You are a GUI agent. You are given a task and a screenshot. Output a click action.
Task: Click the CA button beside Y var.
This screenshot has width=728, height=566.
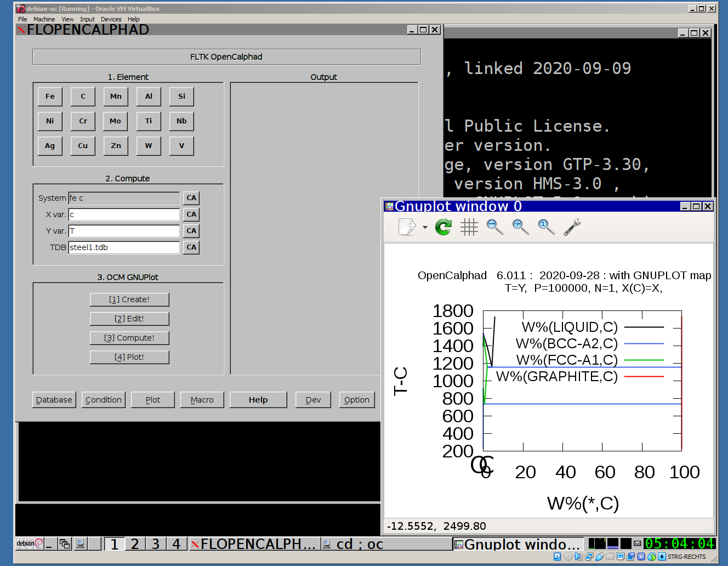pyautogui.click(x=191, y=231)
